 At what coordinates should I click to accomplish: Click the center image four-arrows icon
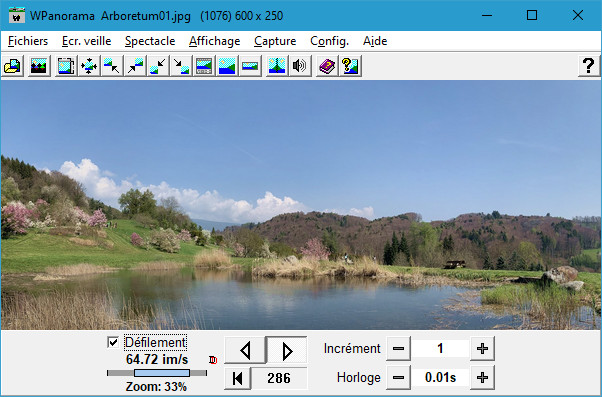89,66
